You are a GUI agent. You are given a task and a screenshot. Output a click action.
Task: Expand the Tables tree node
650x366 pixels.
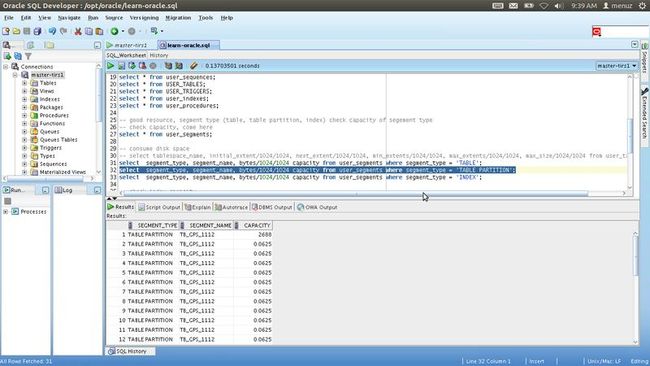[x=24, y=83]
